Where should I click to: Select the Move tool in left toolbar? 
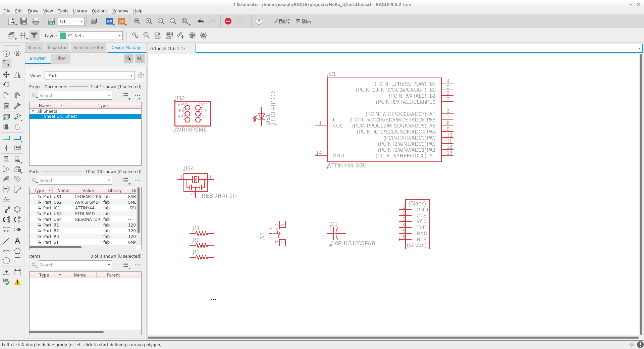pos(6,74)
